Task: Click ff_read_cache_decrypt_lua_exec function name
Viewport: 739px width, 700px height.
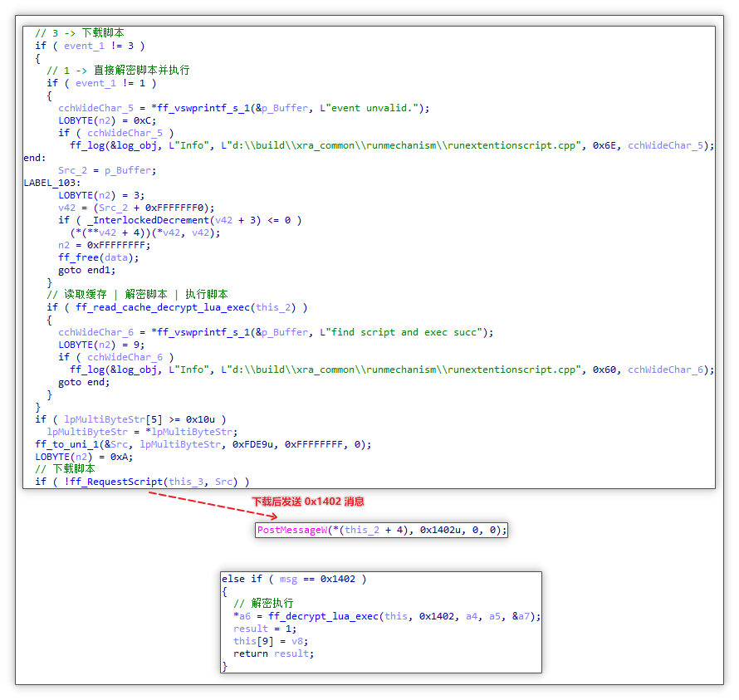Action: coord(164,307)
